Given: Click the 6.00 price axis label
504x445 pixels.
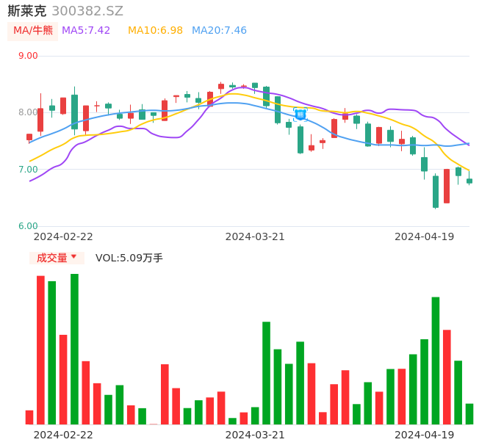Looking at the screenshot, I should [28, 226].
